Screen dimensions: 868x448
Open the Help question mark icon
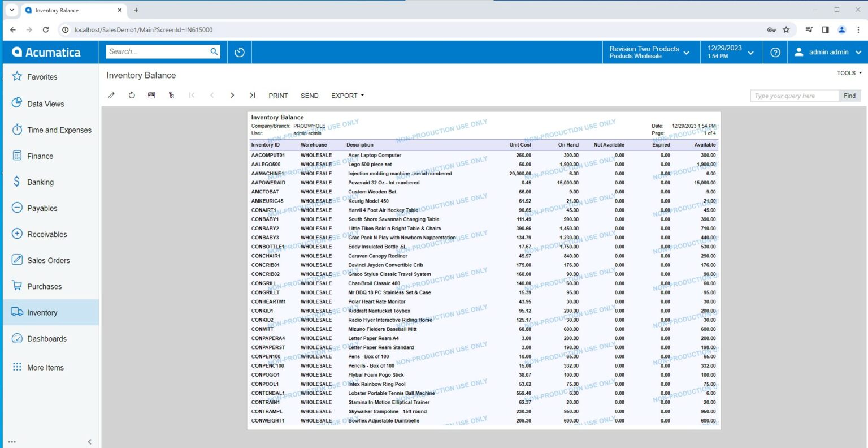775,52
